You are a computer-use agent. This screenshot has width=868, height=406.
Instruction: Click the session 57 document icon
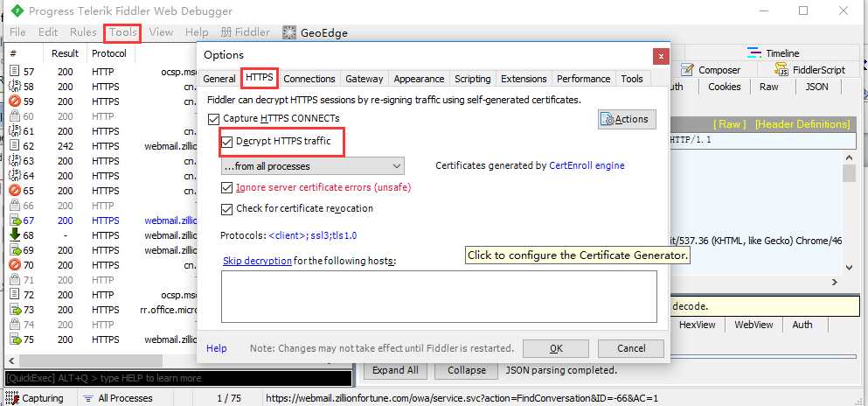click(15, 72)
